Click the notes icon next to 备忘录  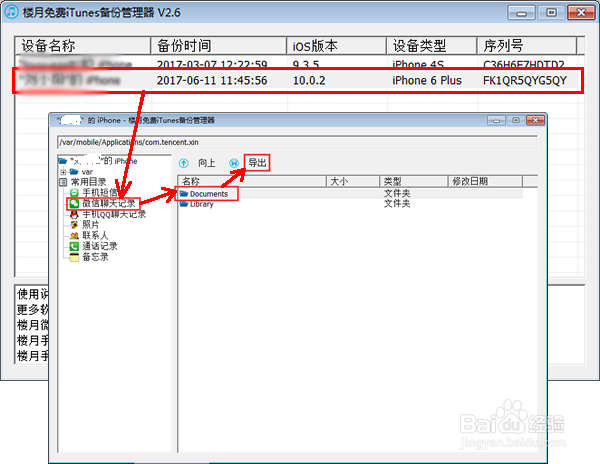74,257
